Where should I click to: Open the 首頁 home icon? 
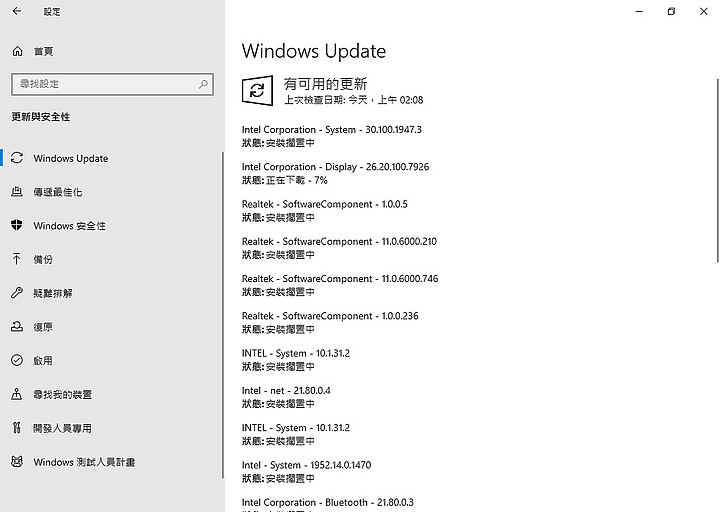17,51
